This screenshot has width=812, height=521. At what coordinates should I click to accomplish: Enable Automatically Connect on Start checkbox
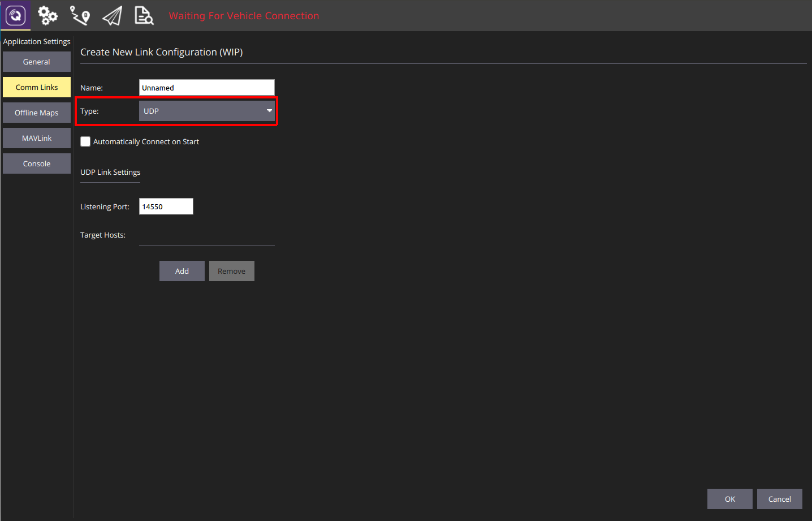click(85, 141)
